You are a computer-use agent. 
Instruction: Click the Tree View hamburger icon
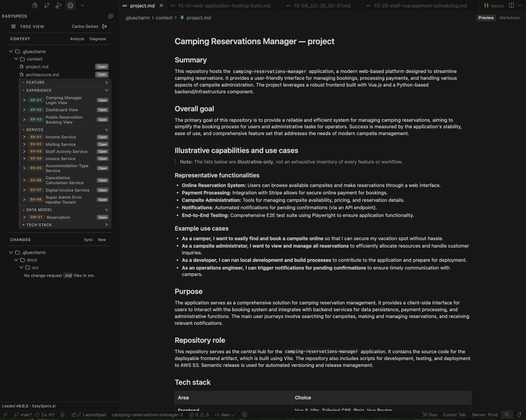pos(13,26)
